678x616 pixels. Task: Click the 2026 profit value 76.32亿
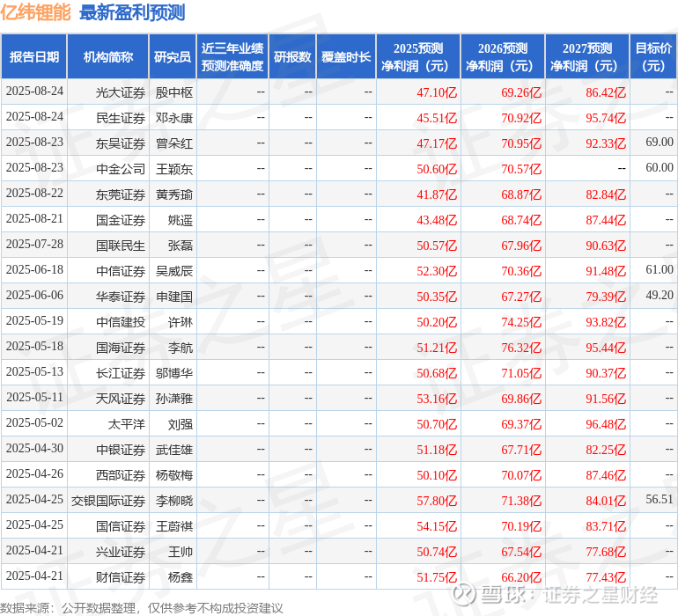[521, 348]
